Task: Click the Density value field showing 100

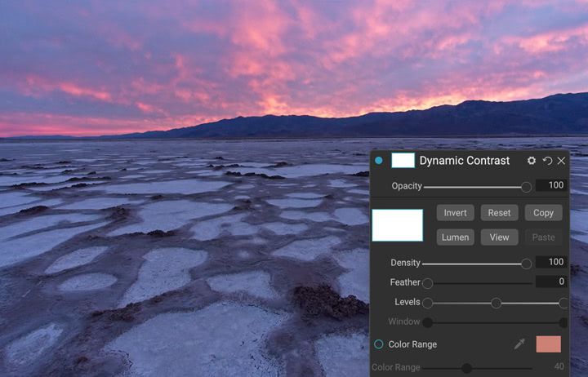Action: (551, 262)
